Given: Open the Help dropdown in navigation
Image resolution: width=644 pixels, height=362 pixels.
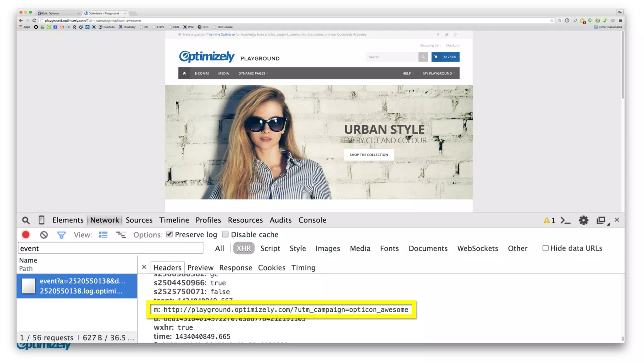Looking at the screenshot, I should click(408, 73).
